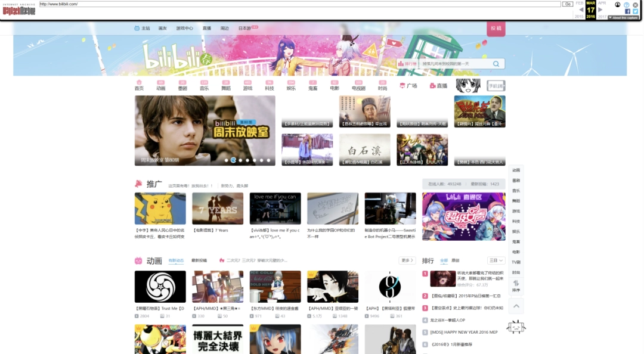Select the 首页 home category icon
644x354 pixels.
coord(139,85)
